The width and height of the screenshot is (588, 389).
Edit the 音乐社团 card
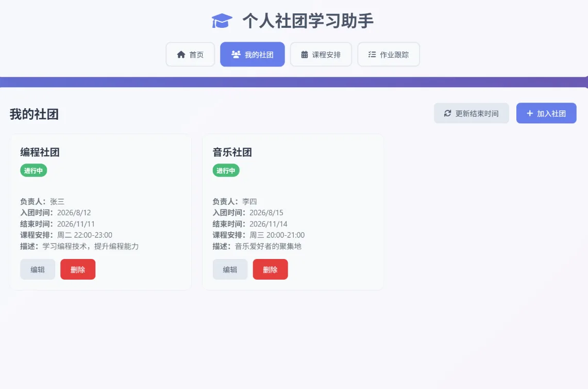click(230, 269)
